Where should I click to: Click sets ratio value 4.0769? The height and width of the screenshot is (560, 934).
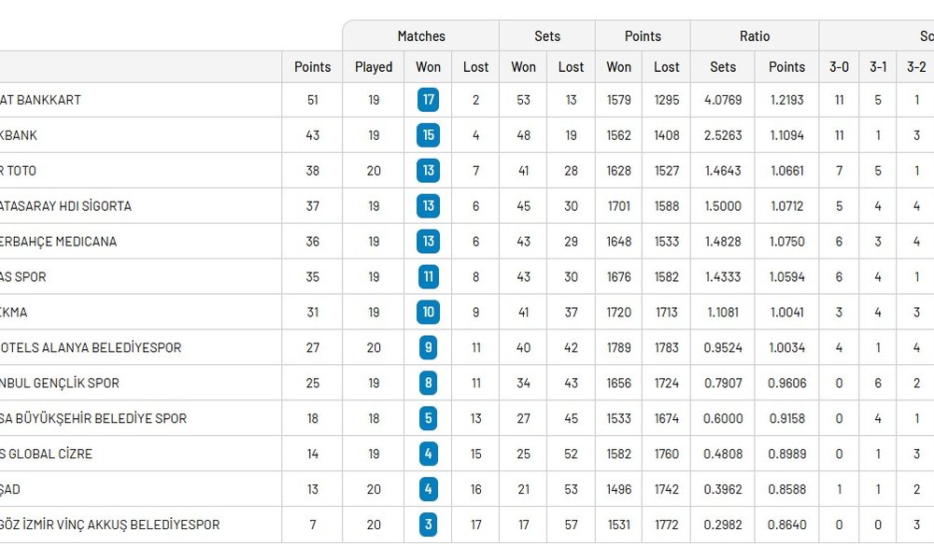(x=723, y=100)
